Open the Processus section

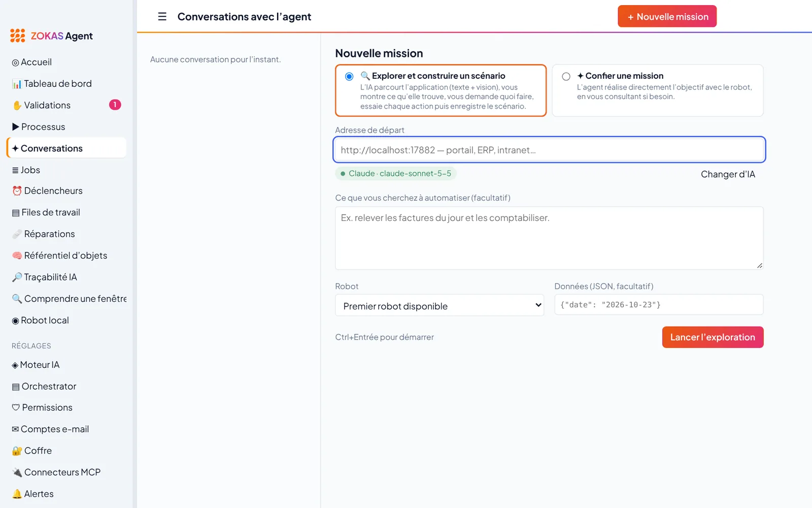pos(66,127)
